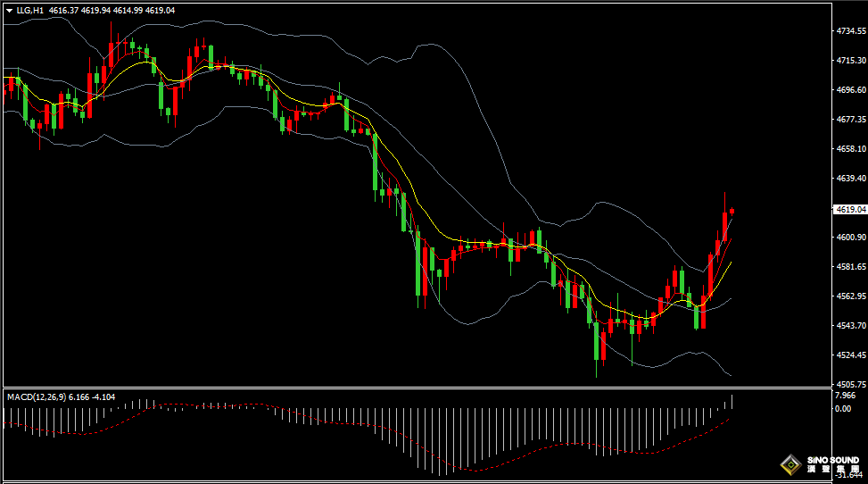Screen dimensions: 868x484
Task: Click the Sino Sound diamond logo
Action: 789,464
